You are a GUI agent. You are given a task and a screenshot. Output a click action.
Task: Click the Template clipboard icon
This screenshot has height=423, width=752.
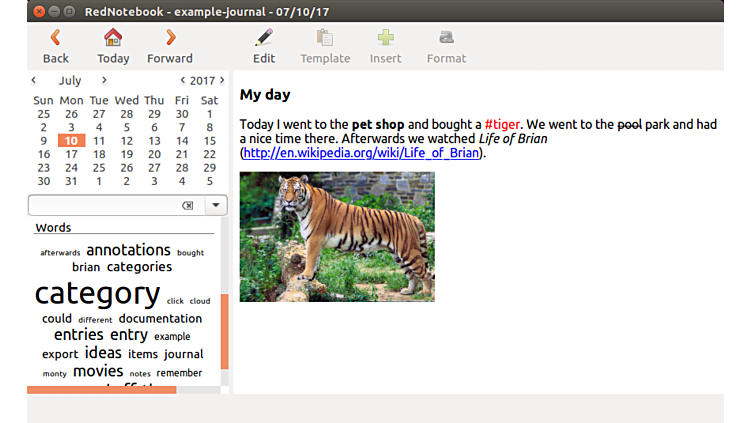click(x=325, y=38)
